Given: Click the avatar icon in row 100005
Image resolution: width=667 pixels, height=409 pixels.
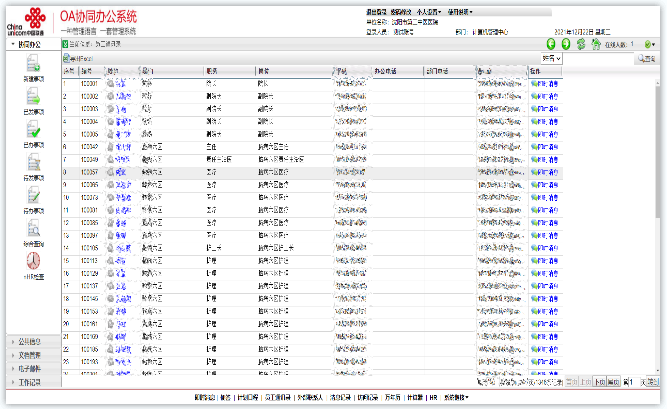Looking at the screenshot, I should coord(110,134).
